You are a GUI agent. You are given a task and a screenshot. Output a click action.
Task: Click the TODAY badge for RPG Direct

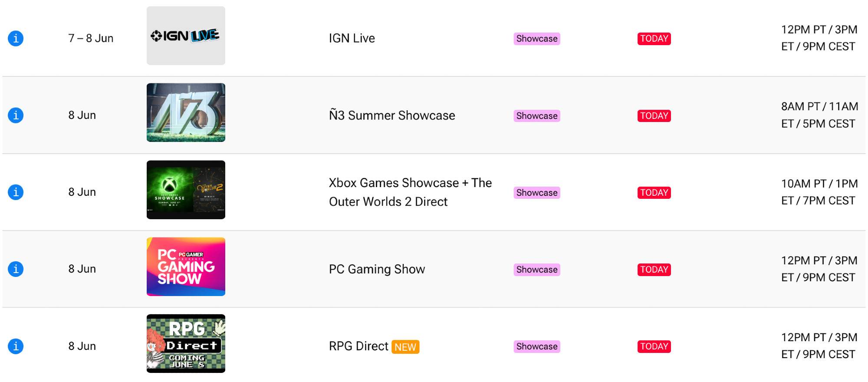pos(654,346)
